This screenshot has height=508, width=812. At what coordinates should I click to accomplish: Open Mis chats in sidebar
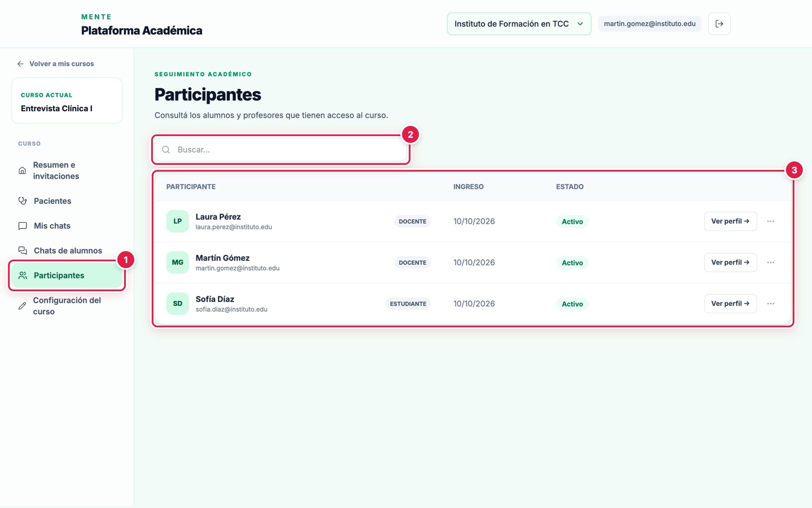[x=66, y=226]
